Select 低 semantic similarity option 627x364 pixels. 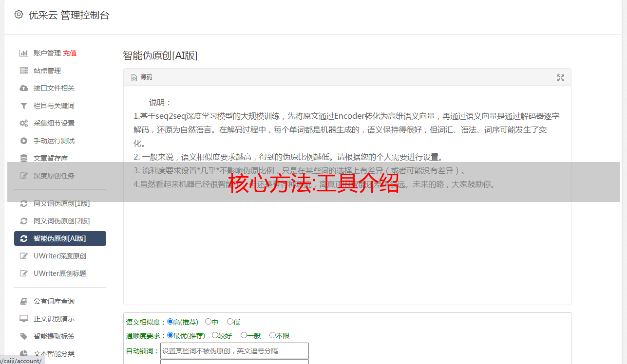coord(230,322)
